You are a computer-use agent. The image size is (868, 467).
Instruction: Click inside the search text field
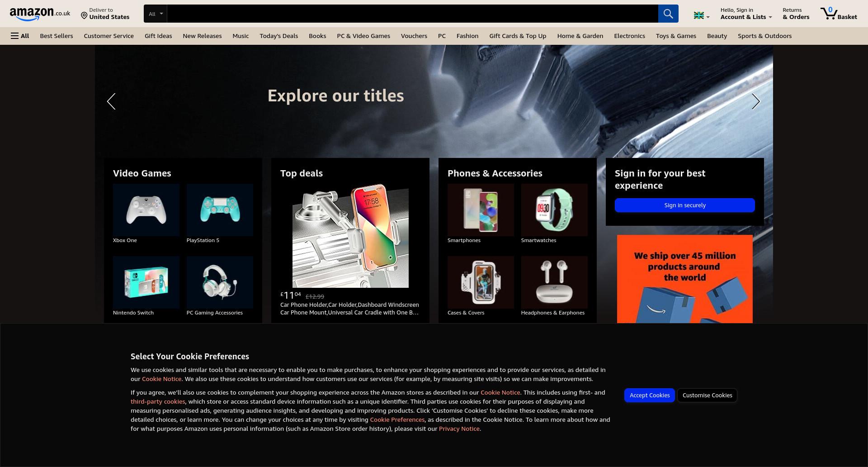[x=412, y=14]
